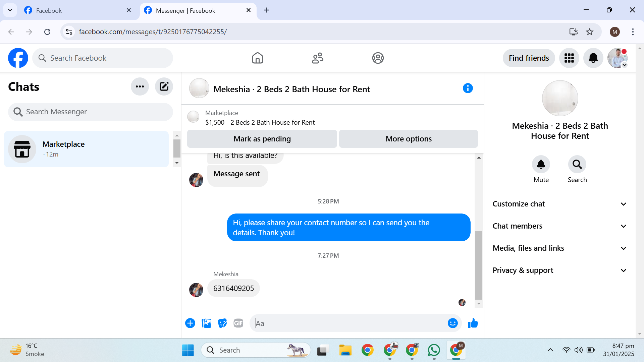Open Chats options ellipsis menu
This screenshot has width=644, height=362.
[x=140, y=86]
